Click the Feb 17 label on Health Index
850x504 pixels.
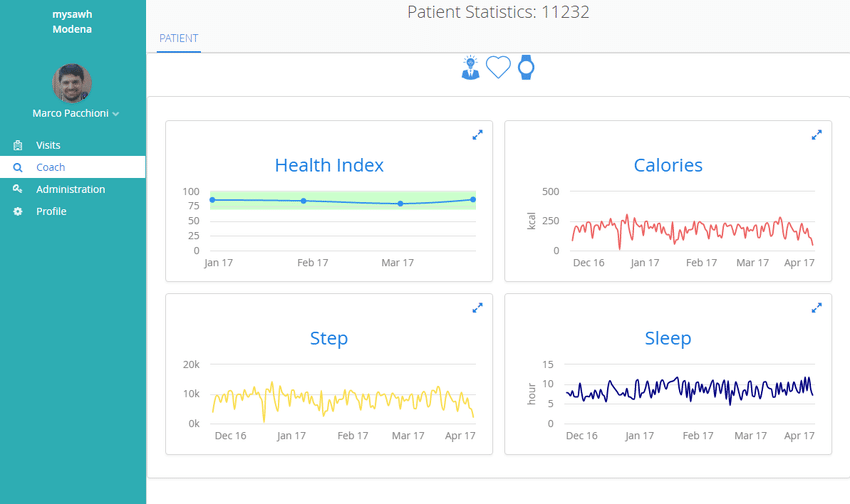click(312, 263)
